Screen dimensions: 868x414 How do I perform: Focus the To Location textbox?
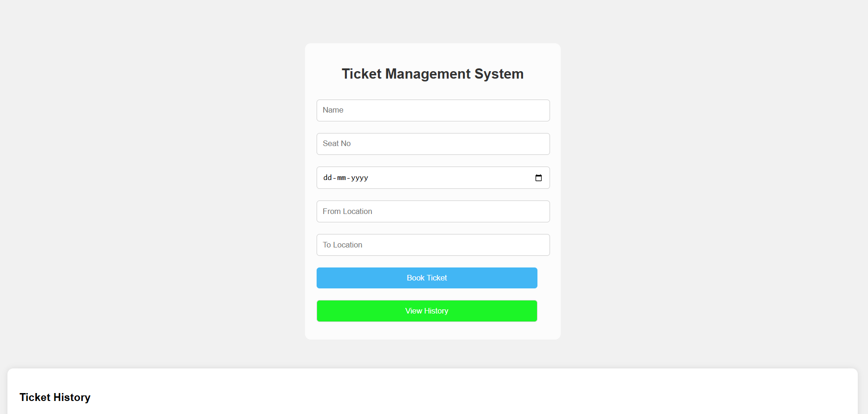point(433,245)
